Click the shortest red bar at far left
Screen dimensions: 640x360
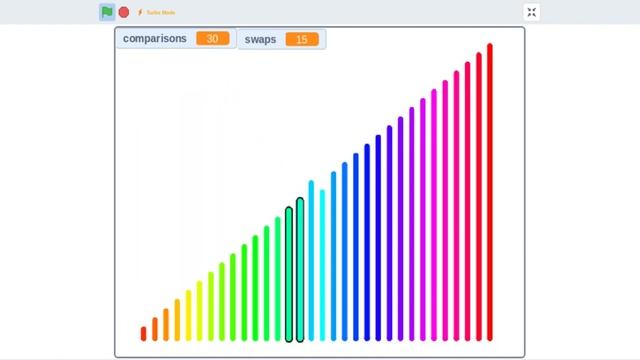coord(143,333)
